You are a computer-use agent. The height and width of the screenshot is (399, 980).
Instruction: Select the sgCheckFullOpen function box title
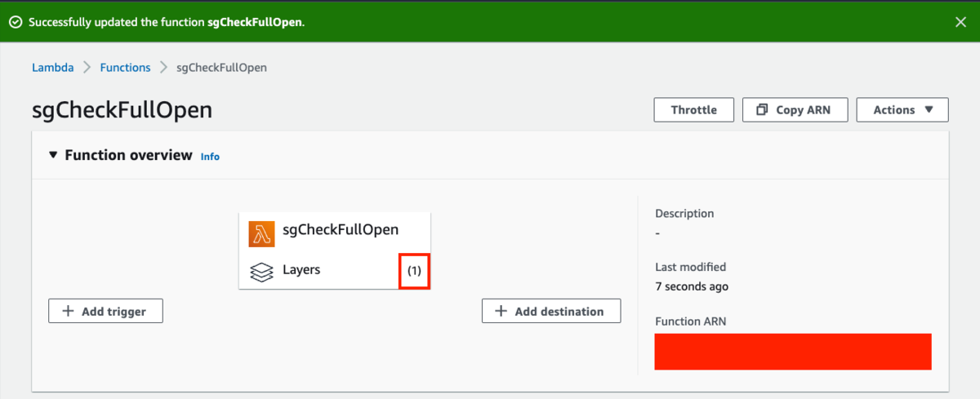click(x=341, y=230)
